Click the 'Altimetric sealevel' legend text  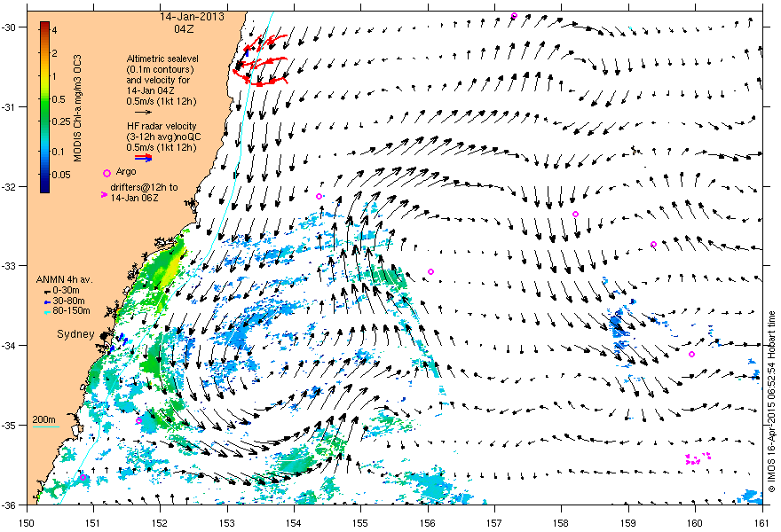coord(162,59)
